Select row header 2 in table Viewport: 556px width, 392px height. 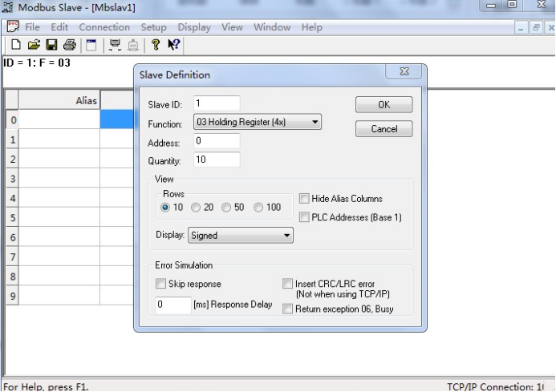click(x=12, y=159)
